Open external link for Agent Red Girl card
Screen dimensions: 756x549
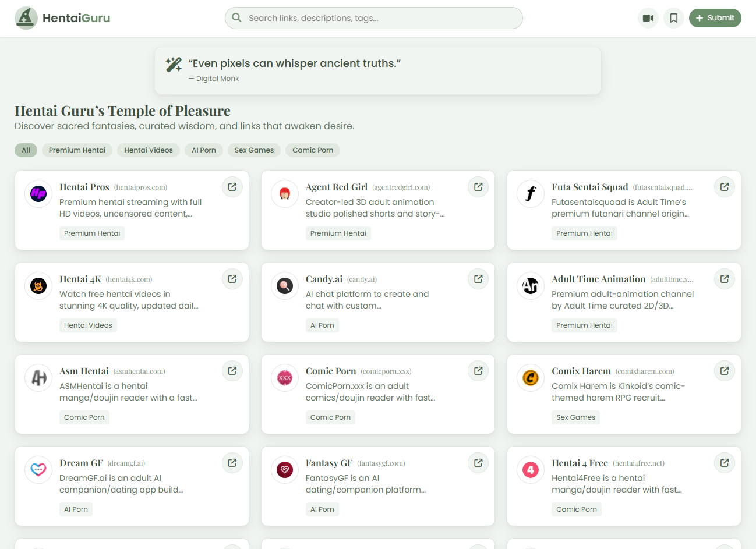coord(478,187)
